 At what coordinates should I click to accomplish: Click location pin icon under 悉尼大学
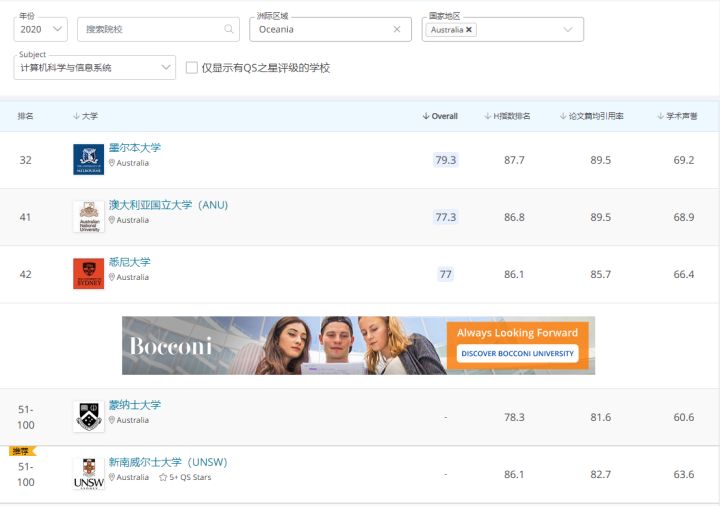(112, 277)
